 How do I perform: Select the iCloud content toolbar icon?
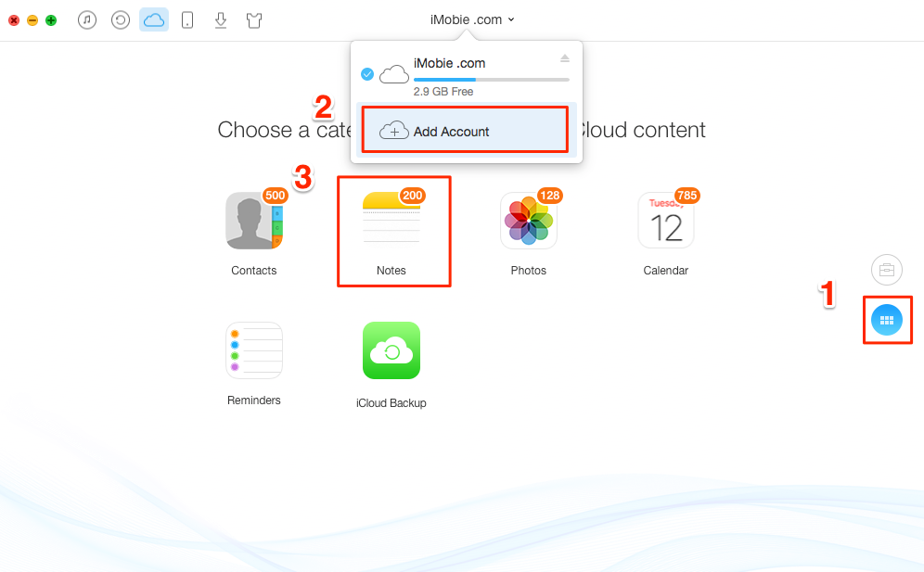(154, 20)
